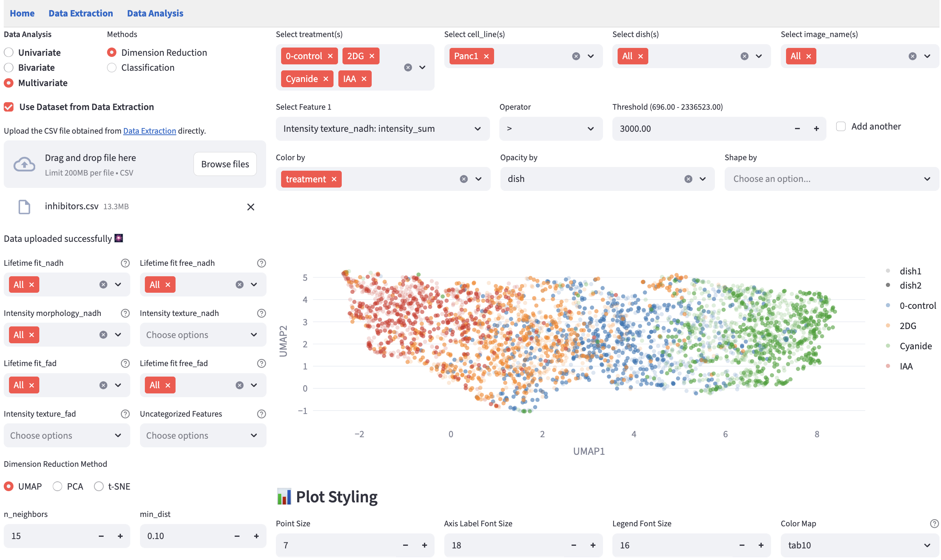Increase the Threshold value with plus
941x560 pixels.
pyautogui.click(x=816, y=129)
